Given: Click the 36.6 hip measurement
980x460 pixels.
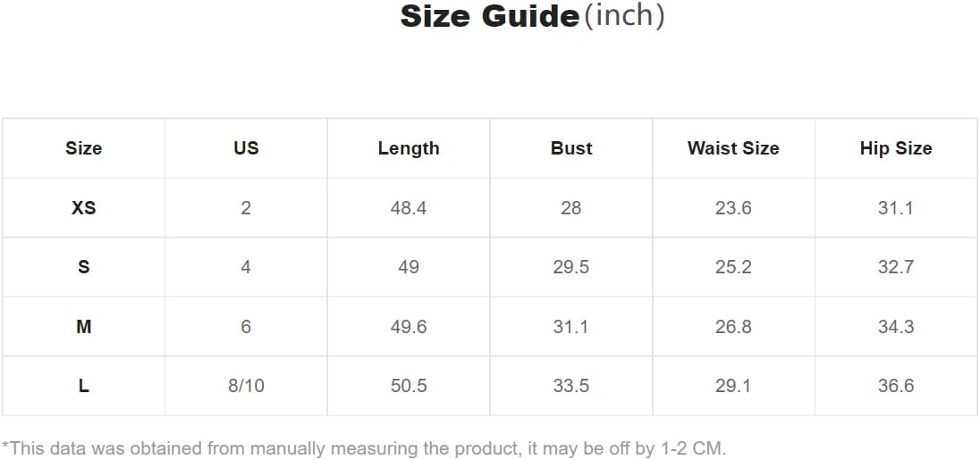Looking at the screenshot, I should 896,386.
